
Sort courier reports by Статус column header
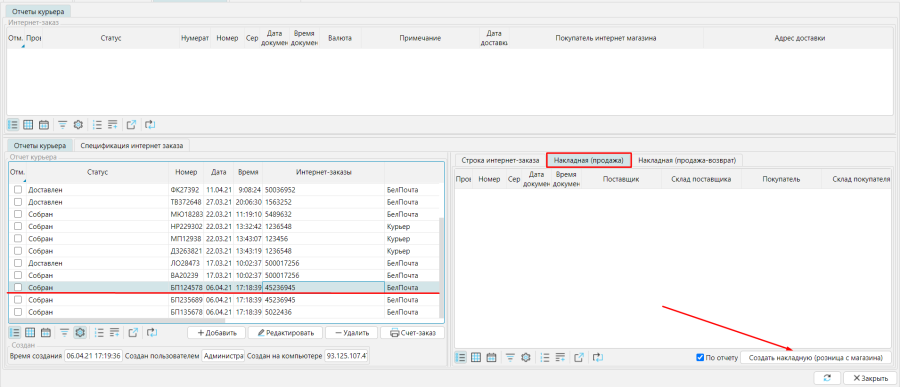(x=98, y=172)
